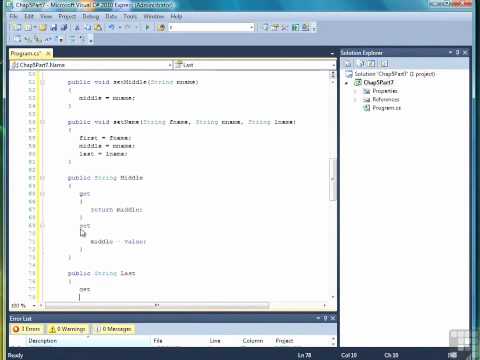480x360 pixels.
Task: Collapse the ChapSPart7 project node
Action: point(347,83)
